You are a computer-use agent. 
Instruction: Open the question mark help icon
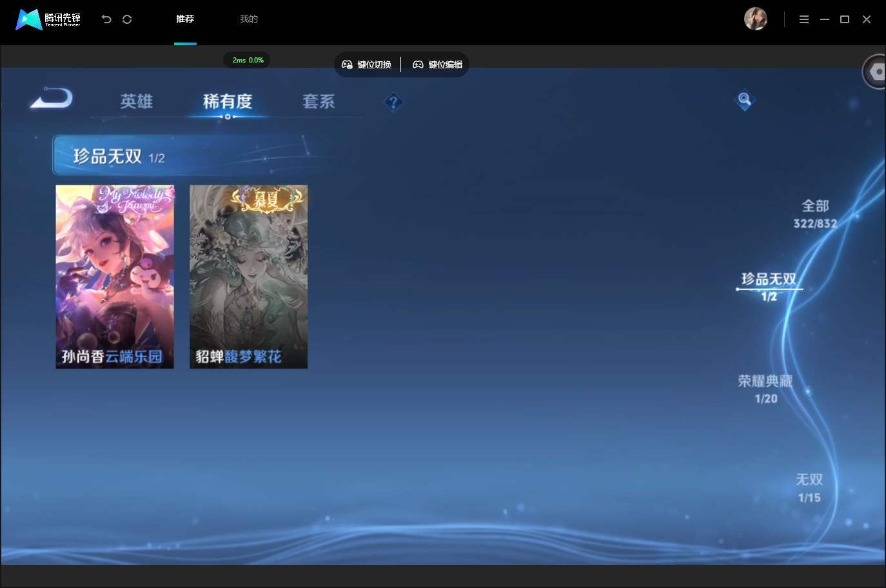click(x=393, y=102)
